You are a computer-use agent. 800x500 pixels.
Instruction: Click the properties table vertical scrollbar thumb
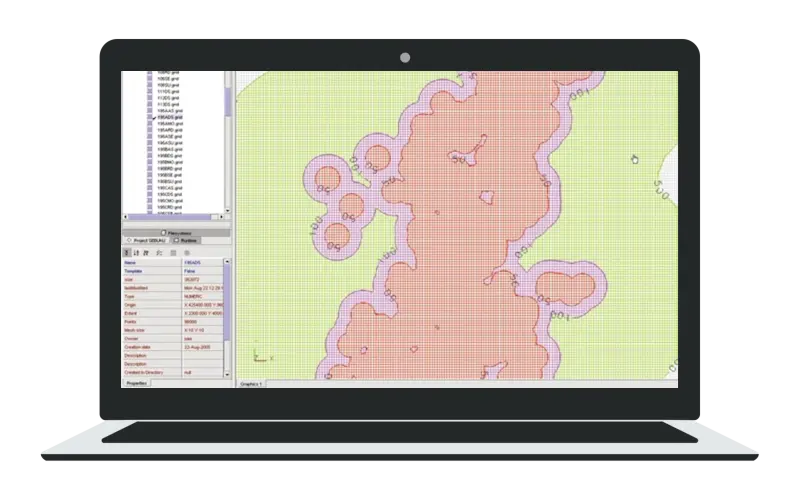click(x=227, y=304)
